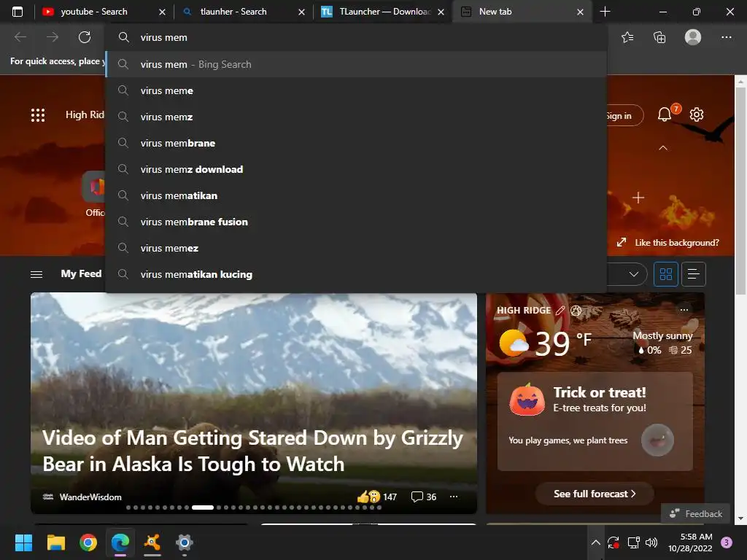The height and width of the screenshot is (560, 747).
Task: Open the 36 comments on article
Action: (x=424, y=497)
